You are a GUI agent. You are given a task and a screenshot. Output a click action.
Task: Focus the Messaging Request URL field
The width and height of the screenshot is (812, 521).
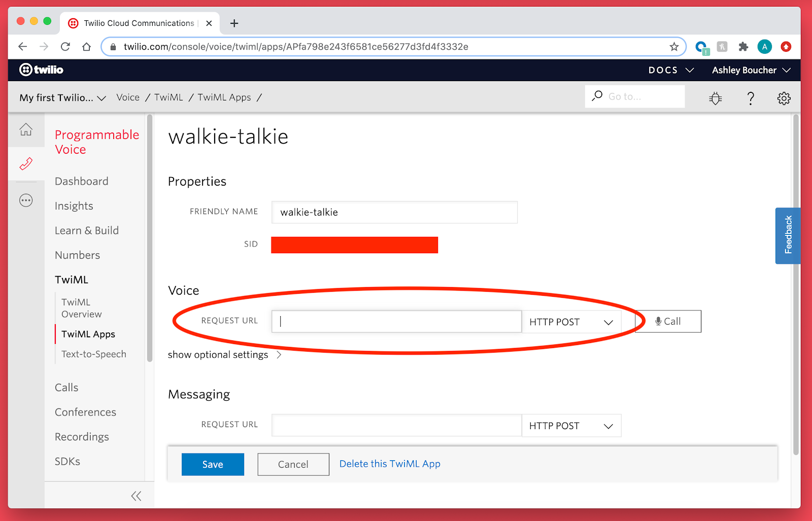point(396,425)
